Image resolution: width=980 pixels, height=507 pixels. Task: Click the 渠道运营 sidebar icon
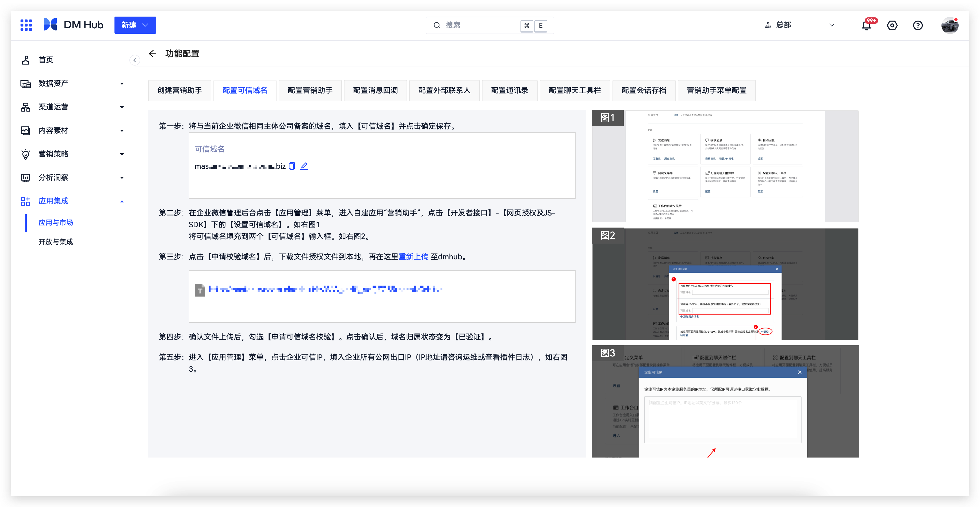pyautogui.click(x=25, y=107)
